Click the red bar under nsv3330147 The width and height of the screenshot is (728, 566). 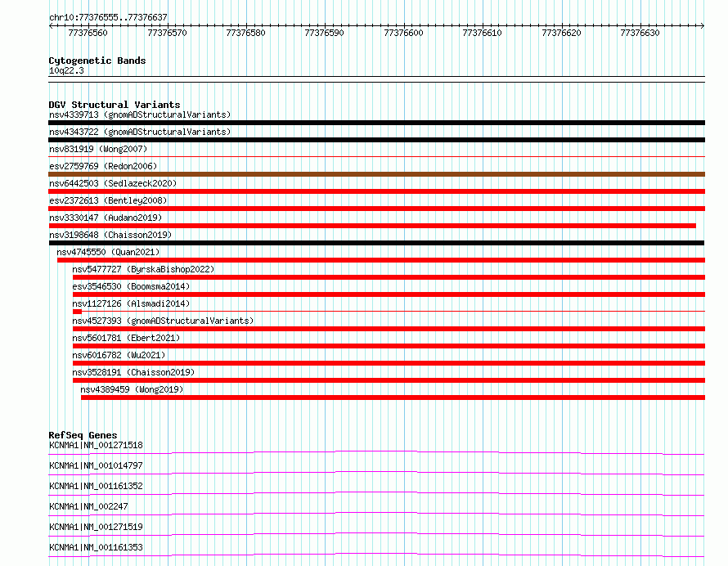(x=372, y=226)
